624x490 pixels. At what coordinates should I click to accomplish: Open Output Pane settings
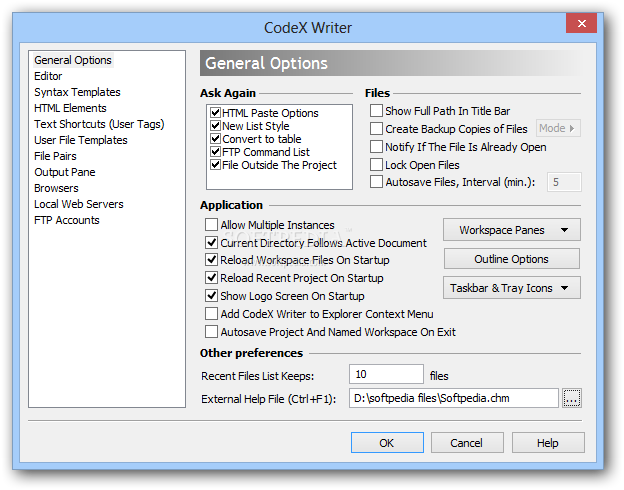click(65, 172)
